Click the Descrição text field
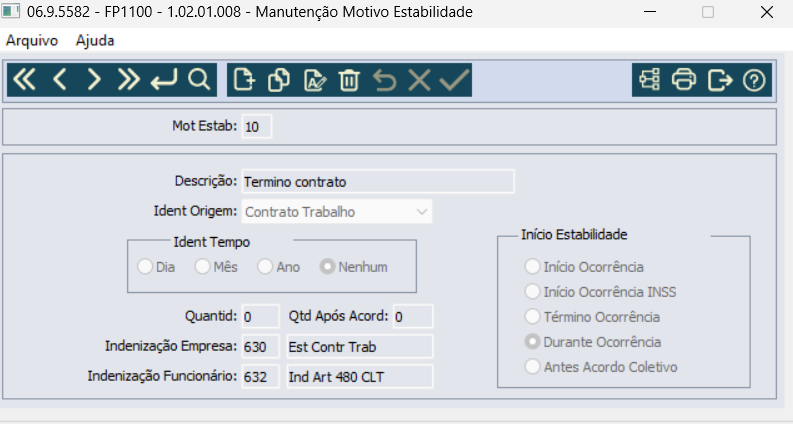793x424 pixels. coord(378,181)
